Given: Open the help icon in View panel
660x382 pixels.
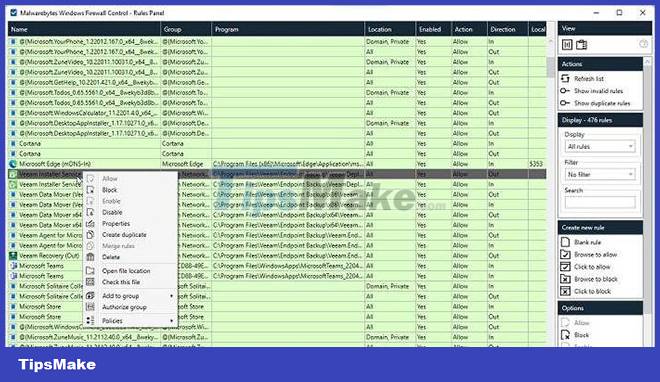Looking at the screenshot, I should click(643, 44).
